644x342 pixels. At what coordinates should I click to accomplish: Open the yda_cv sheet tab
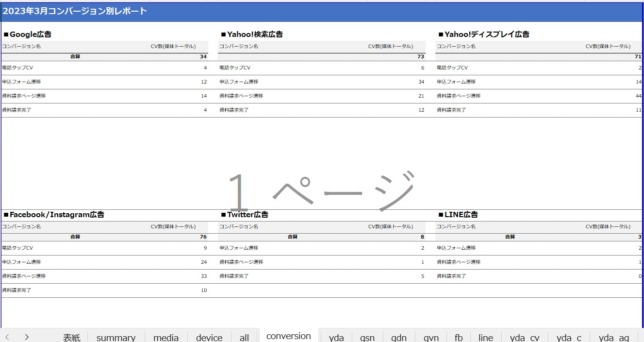(524, 338)
